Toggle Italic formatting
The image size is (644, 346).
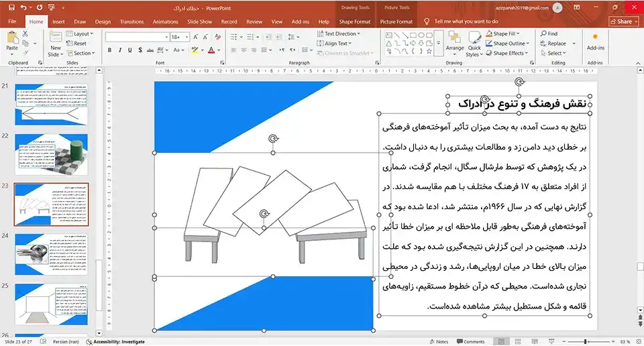119,50
